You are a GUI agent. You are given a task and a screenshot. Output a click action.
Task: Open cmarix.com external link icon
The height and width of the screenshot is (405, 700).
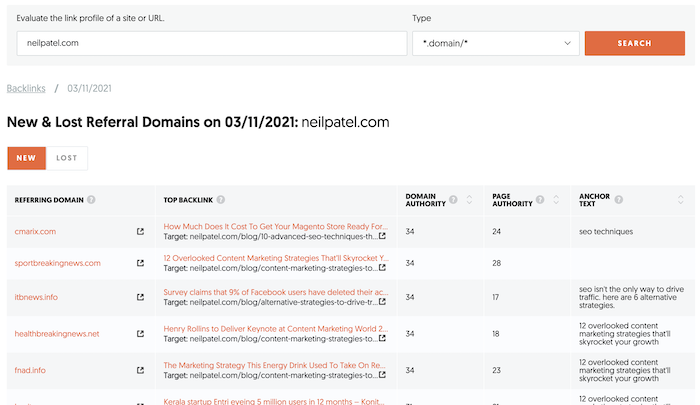(140, 231)
